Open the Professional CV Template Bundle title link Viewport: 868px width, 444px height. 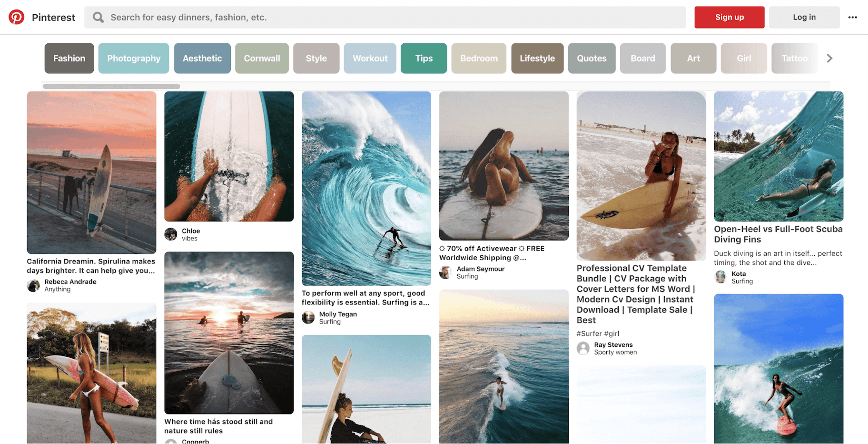(636, 294)
